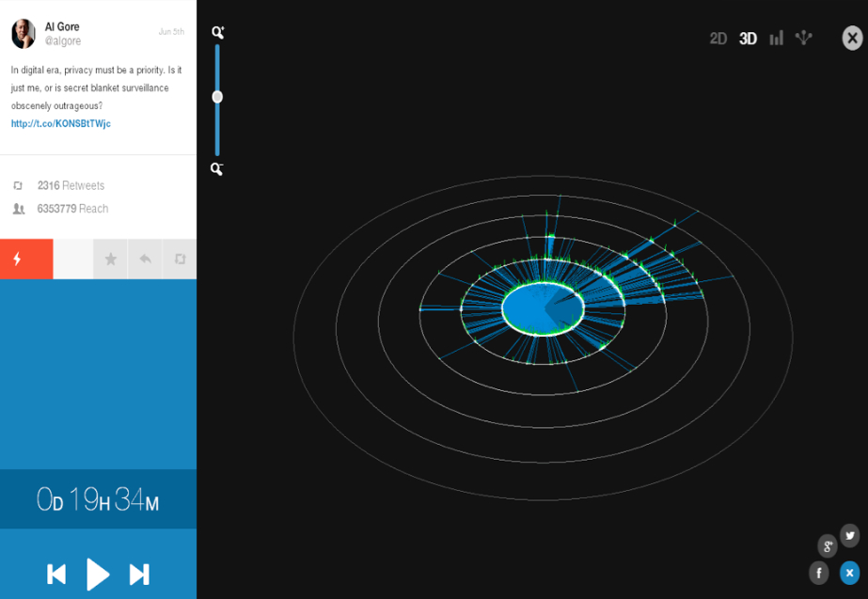
Task: Select the 3D view mode
Action: pos(748,39)
